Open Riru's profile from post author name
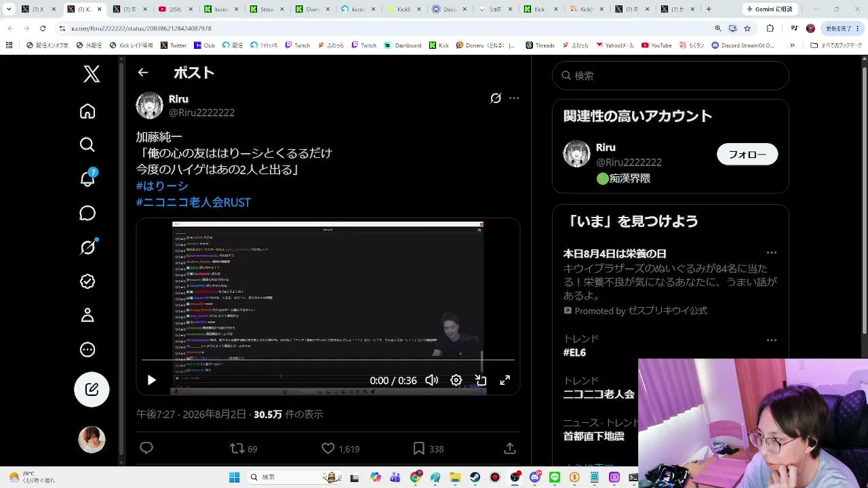 pos(178,99)
